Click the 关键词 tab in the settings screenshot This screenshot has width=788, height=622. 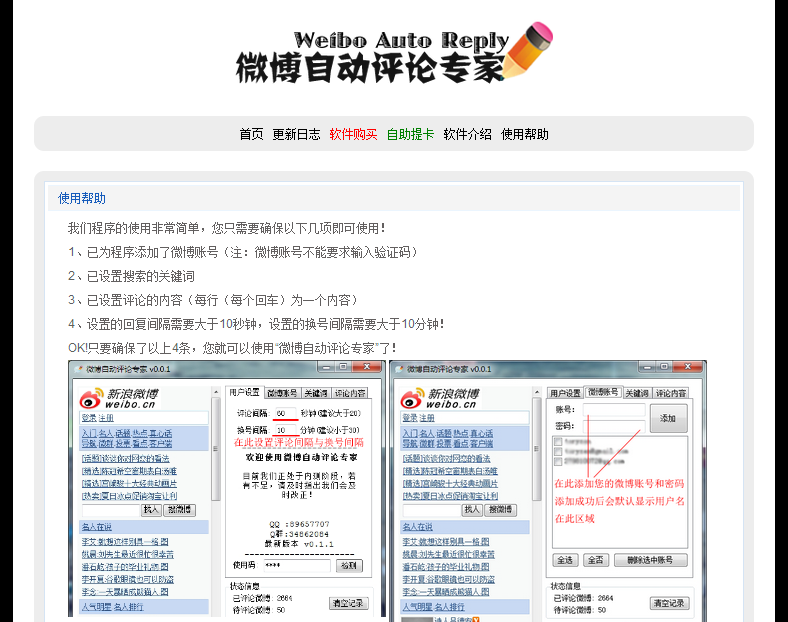click(x=316, y=393)
